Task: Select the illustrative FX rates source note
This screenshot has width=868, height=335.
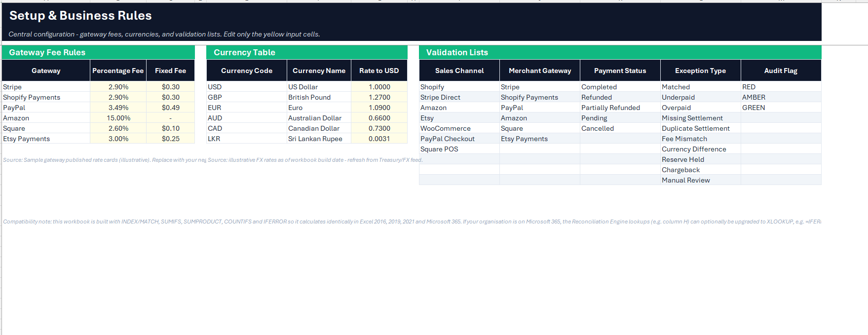Action: (x=315, y=160)
